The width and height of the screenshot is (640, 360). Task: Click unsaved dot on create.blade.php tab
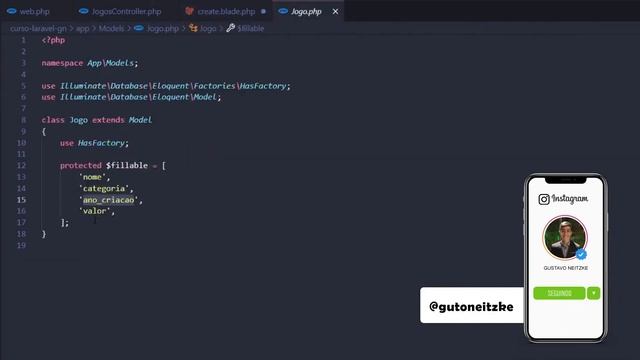[x=263, y=11]
